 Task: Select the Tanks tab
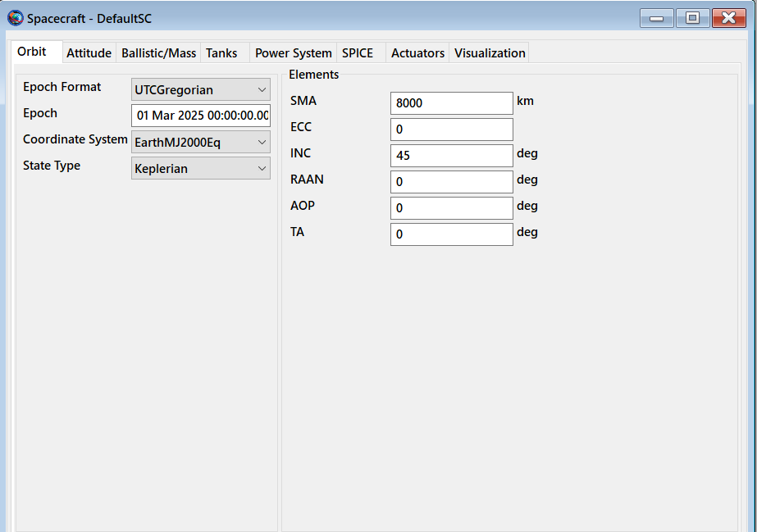pyautogui.click(x=221, y=53)
